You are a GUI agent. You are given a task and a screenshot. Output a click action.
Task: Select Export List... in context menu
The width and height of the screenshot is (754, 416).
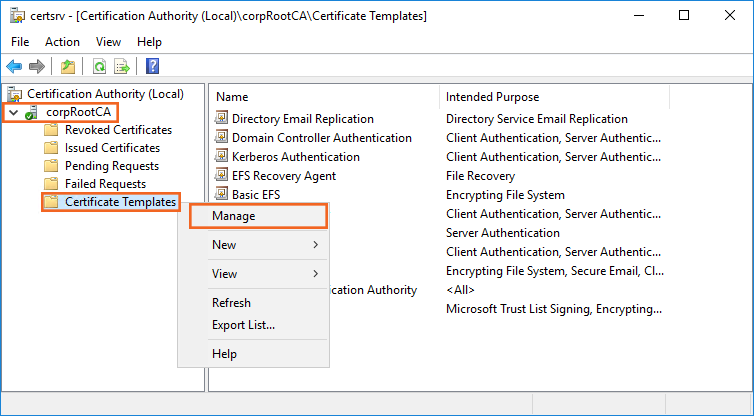(243, 325)
